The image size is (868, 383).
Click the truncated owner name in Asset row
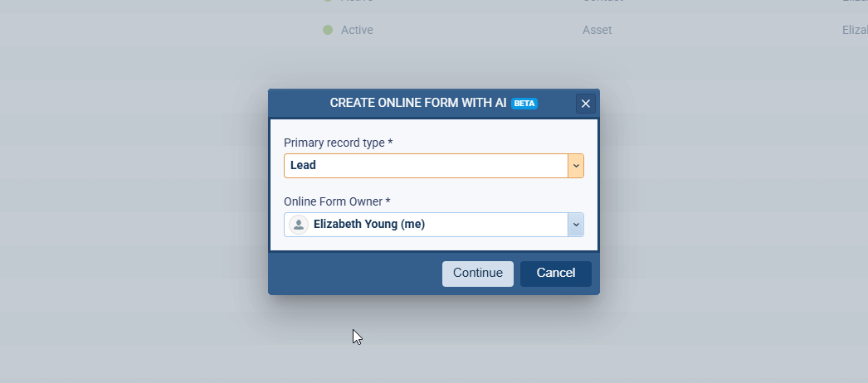(x=855, y=30)
